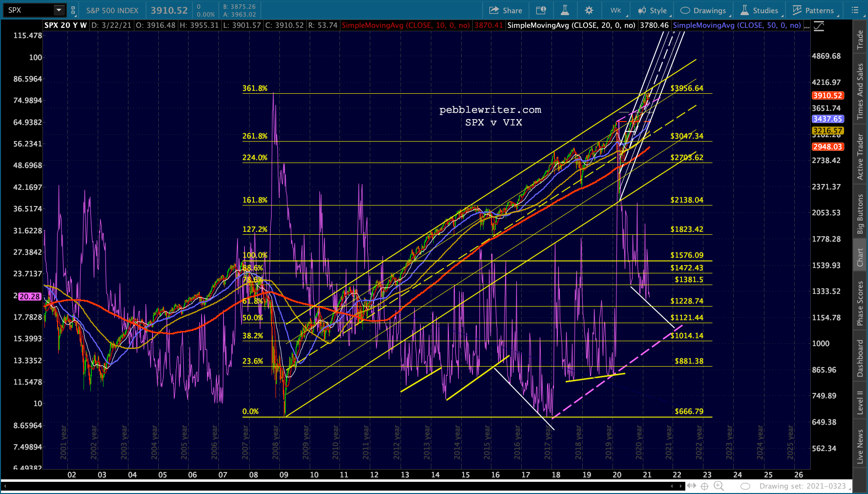
Task: Click the 161.8% Fibonacci level label
Action: pyautogui.click(x=255, y=200)
